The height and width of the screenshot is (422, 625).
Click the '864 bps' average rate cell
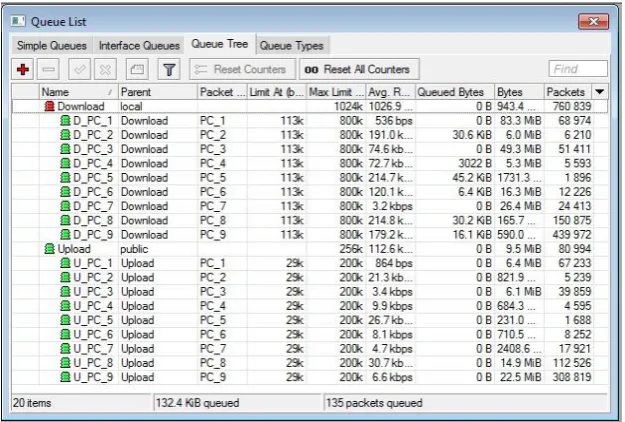(394, 263)
